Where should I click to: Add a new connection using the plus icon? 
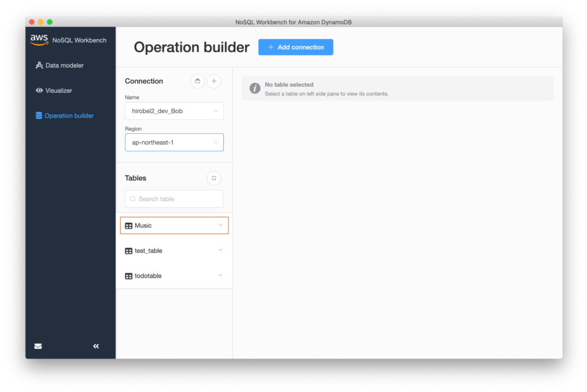click(213, 81)
